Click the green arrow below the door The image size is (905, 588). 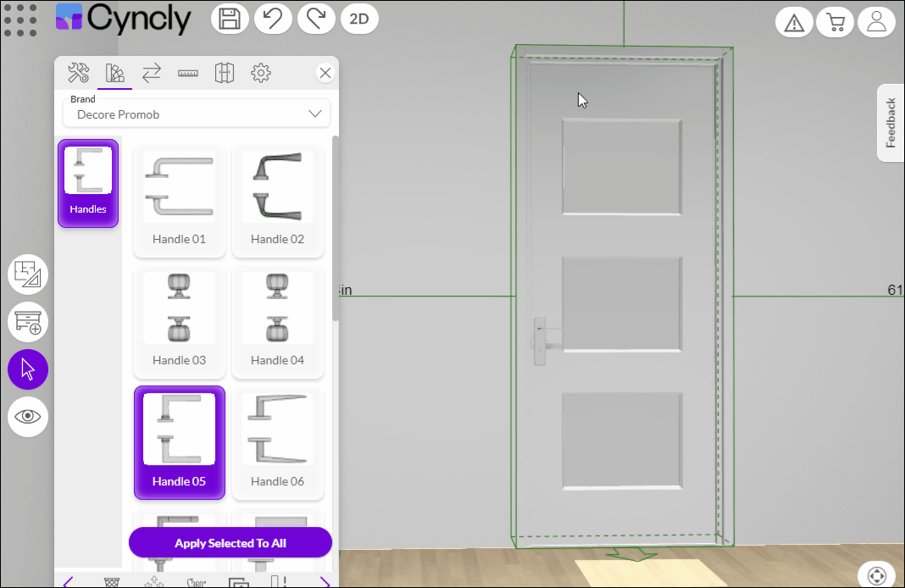pyautogui.click(x=631, y=554)
